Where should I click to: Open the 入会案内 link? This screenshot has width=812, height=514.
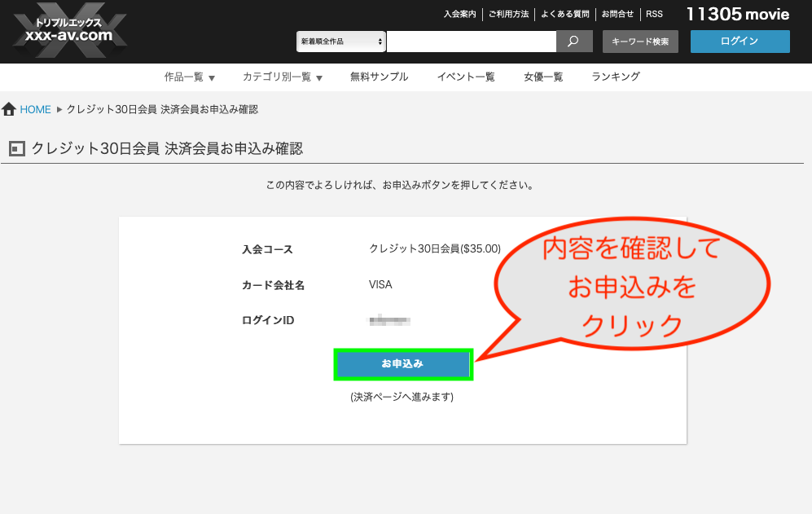(459, 15)
